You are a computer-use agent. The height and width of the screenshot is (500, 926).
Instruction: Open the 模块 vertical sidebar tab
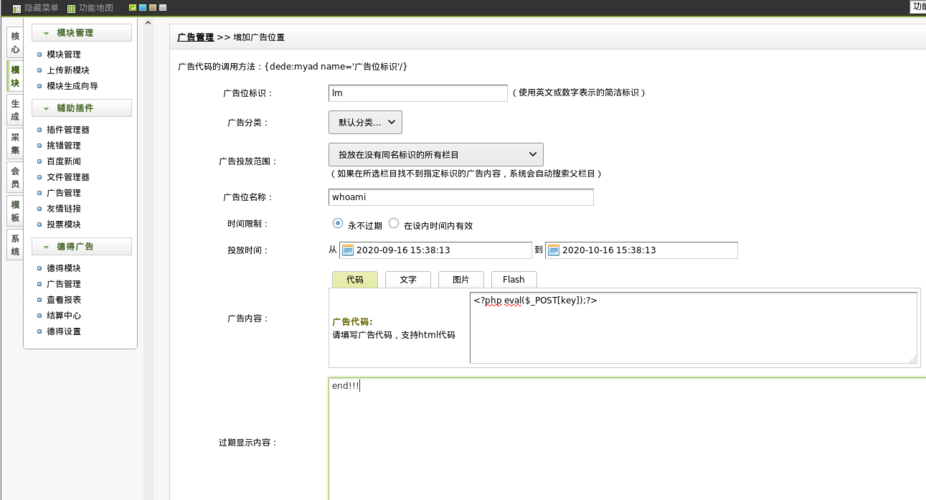pyautogui.click(x=15, y=76)
